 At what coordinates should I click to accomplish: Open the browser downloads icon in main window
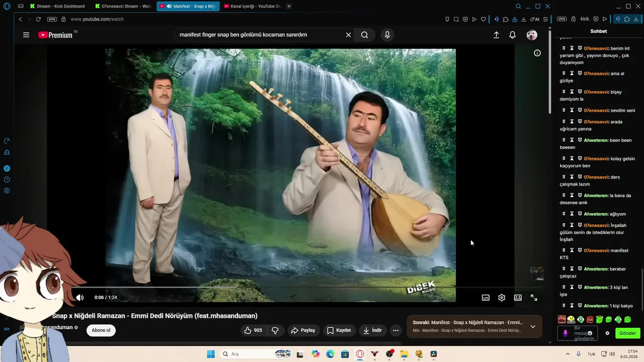(523, 19)
